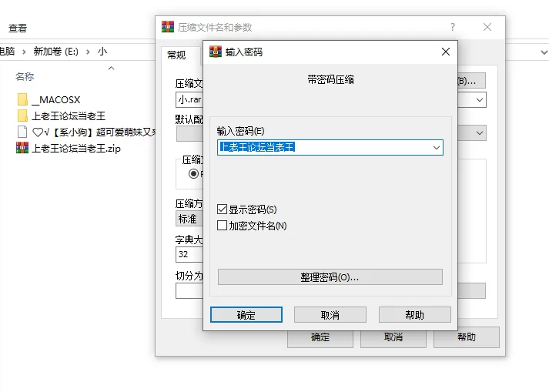Image resolution: width=549 pixels, height=392 pixels.
Task: Select the 上老王论坛当老王 folder icon
Action: tap(22, 116)
